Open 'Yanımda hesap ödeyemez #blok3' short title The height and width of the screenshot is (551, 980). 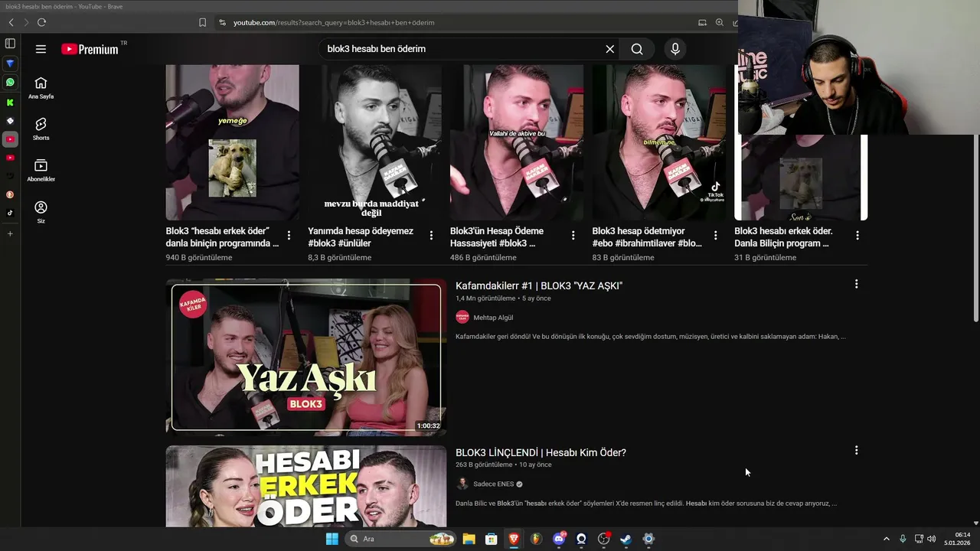click(x=361, y=237)
